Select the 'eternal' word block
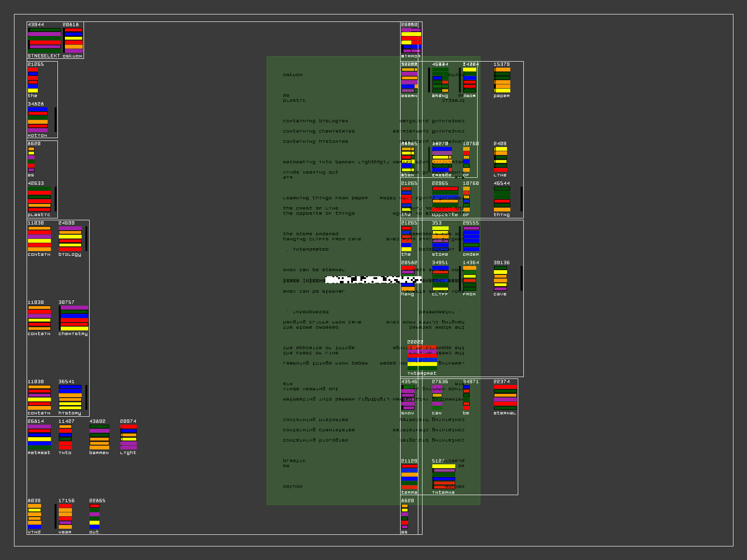The image size is (747, 560). click(x=505, y=397)
